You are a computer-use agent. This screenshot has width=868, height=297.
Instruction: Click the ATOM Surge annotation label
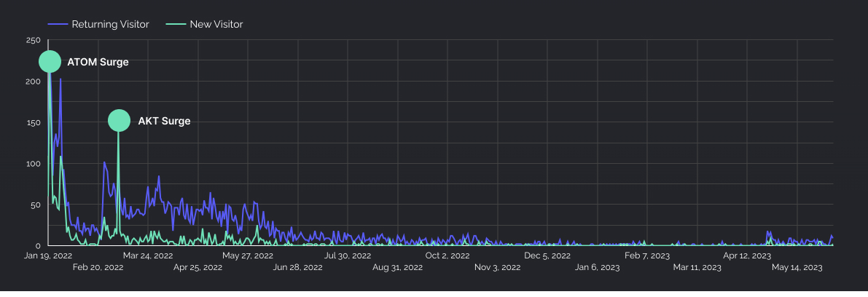click(98, 63)
